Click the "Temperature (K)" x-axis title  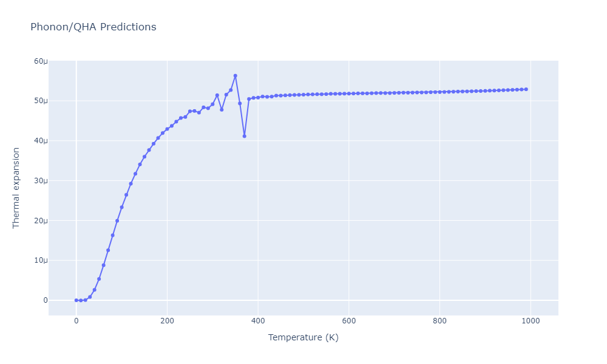point(303,337)
